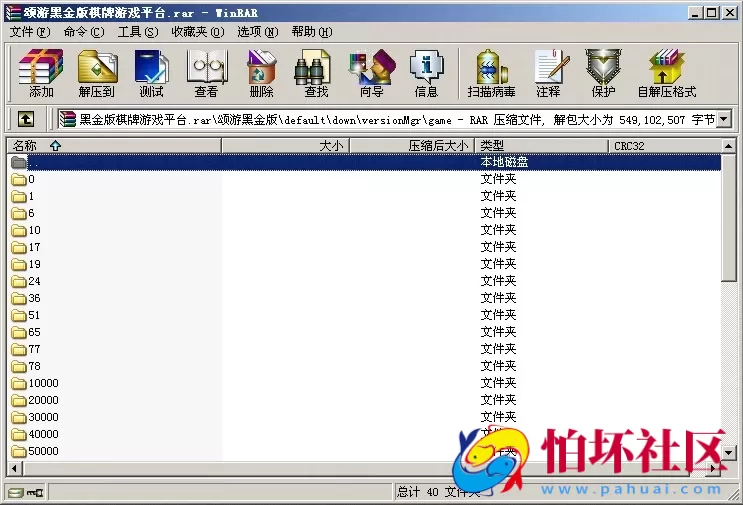Screen dimensions: 743x505
Task: Click the 自解压格式 (SFX) icon
Action: [x=667, y=73]
